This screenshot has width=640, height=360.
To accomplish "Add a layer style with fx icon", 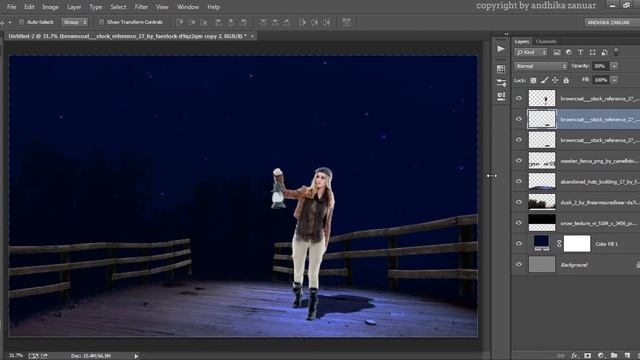I will coord(575,356).
